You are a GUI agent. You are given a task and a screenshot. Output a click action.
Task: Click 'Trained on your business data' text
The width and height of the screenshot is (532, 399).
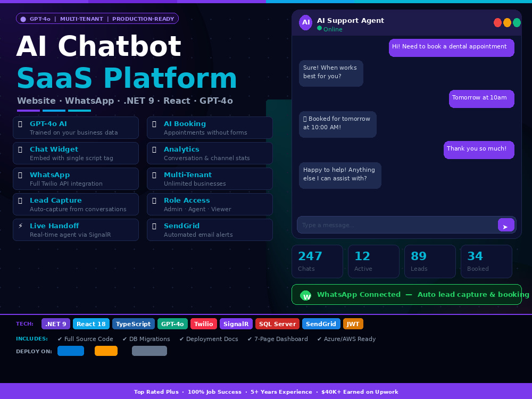pyautogui.click(x=73, y=132)
